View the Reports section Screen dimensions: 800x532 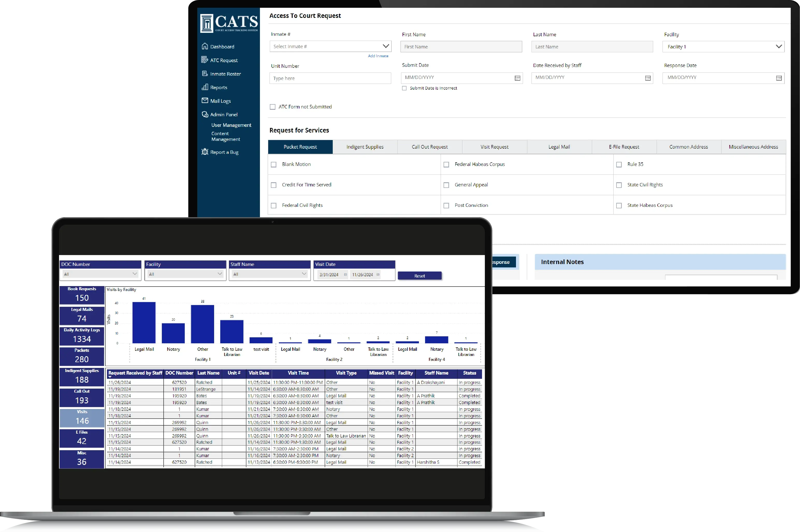[x=218, y=87]
